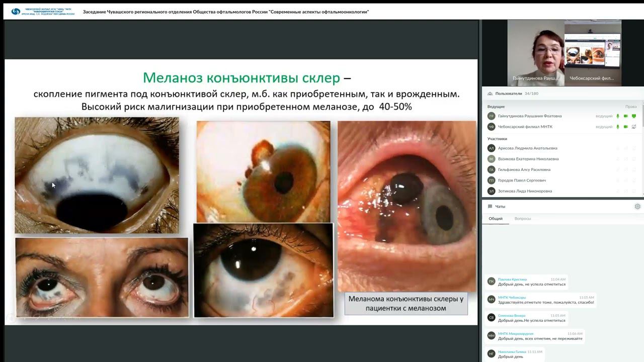The width and height of the screenshot is (644, 362).
Task: Click message 'Добрый день, всех отметим, не переживайте'
Action: point(540,338)
